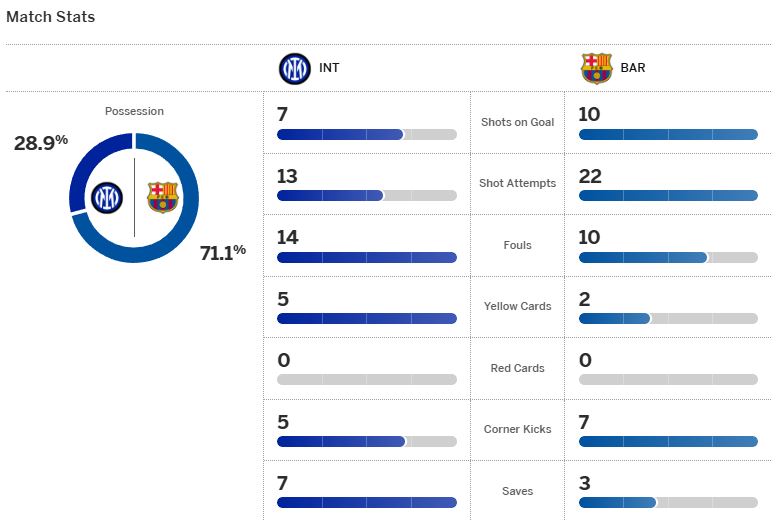Click Inter's Corner Kicks bar

tap(367, 441)
